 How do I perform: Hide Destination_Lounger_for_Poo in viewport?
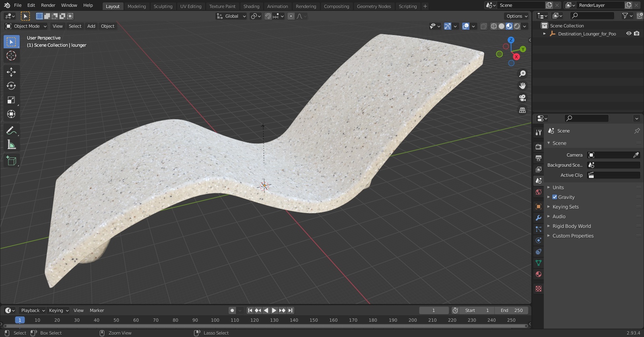pos(629,34)
